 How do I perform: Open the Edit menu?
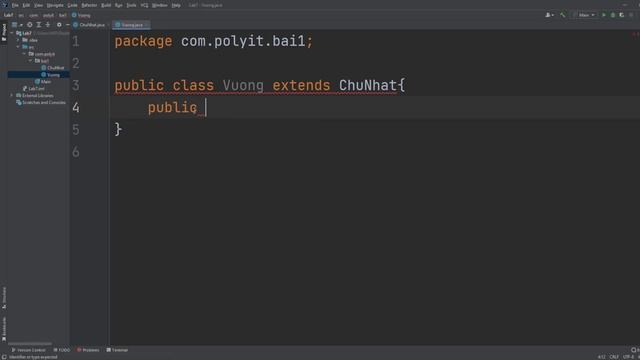tap(26, 5)
